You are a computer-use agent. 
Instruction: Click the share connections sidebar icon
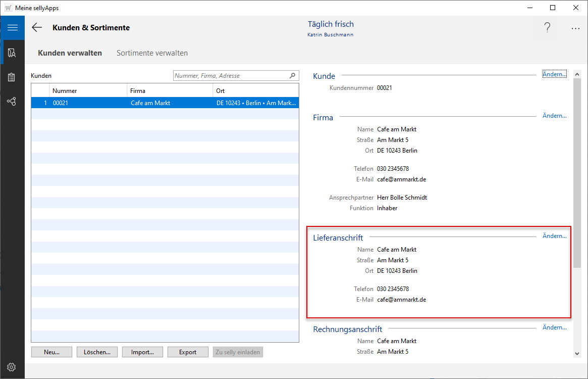[12, 102]
